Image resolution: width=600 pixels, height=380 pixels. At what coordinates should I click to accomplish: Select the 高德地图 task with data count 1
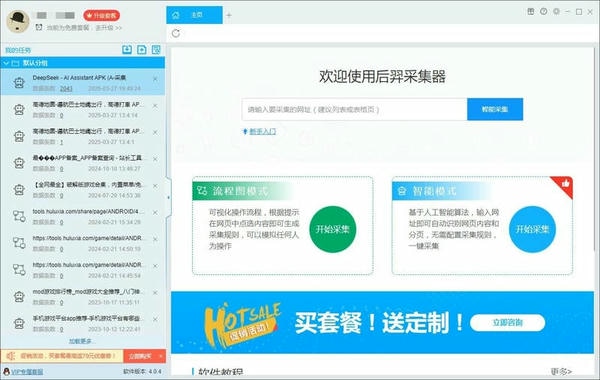[83, 136]
